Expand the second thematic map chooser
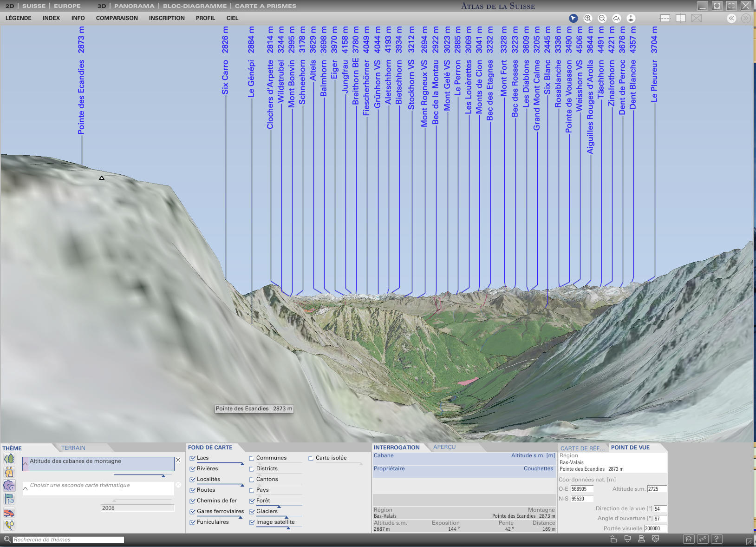 click(x=26, y=488)
